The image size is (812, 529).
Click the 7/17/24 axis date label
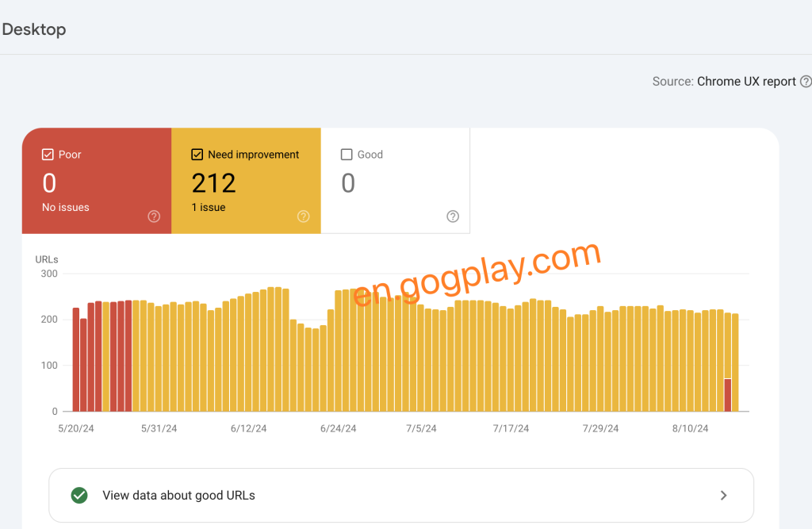pos(511,428)
